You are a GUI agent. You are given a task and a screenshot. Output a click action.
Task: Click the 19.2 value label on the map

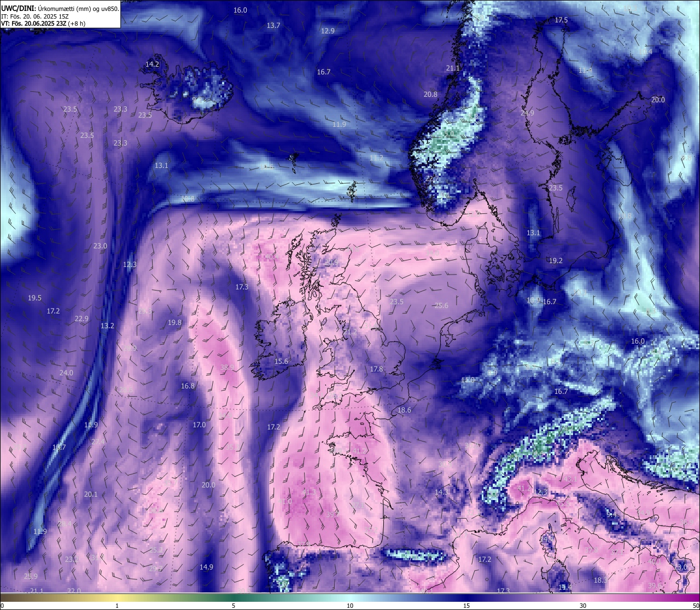point(556,261)
